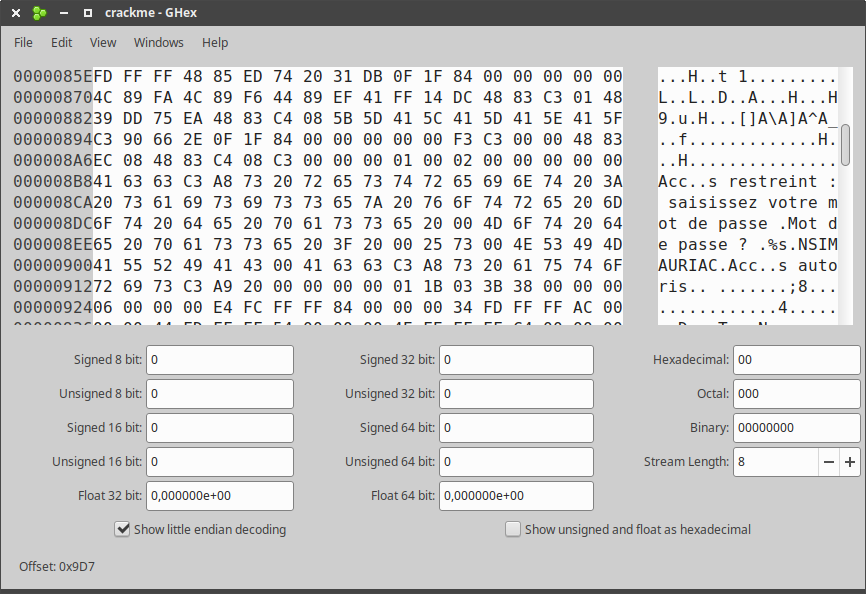866x594 pixels.
Task: Click the 'Offset: 0x9D7' status bar text
Action: 57,567
